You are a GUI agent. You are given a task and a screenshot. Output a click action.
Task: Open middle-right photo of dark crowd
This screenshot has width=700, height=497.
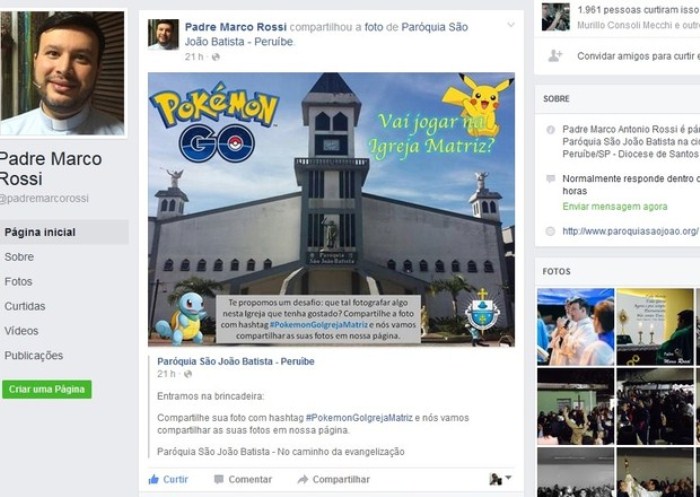(x=655, y=407)
